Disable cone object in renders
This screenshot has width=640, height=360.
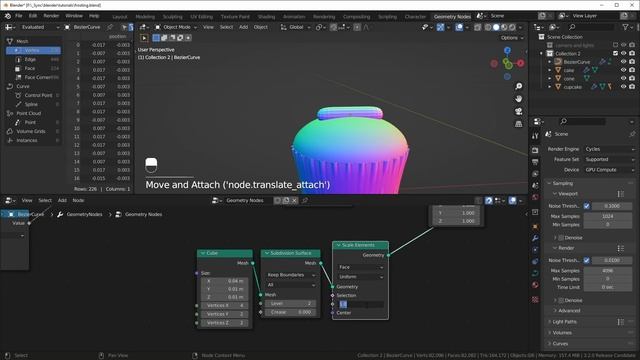click(632, 79)
